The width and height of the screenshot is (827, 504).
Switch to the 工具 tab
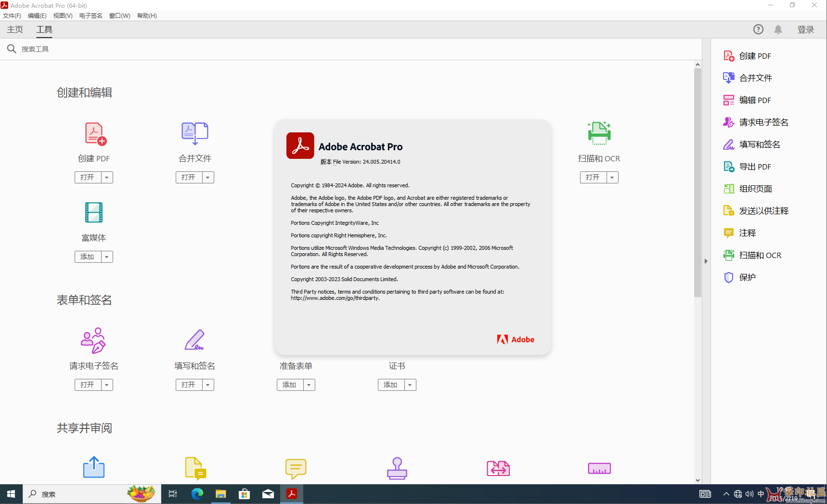tap(44, 29)
